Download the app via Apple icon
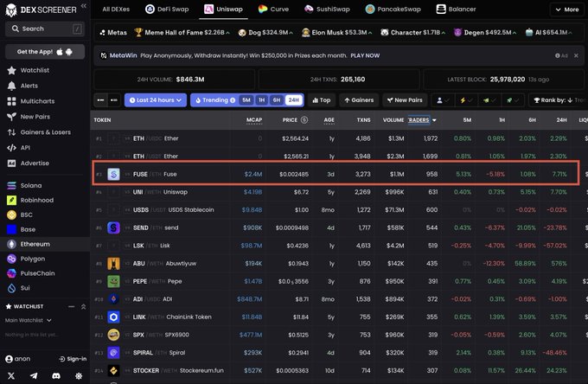The width and height of the screenshot is (588, 384). pos(60,52)
